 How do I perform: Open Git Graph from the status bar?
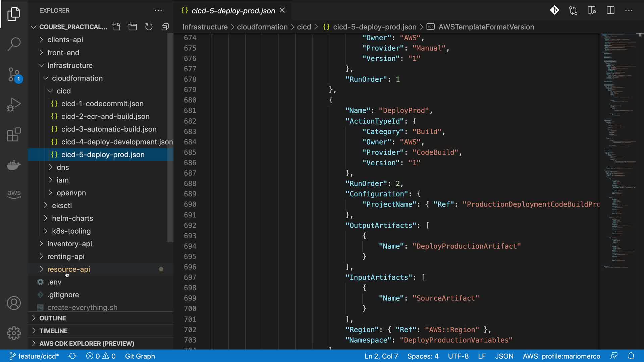coord(140,356)
